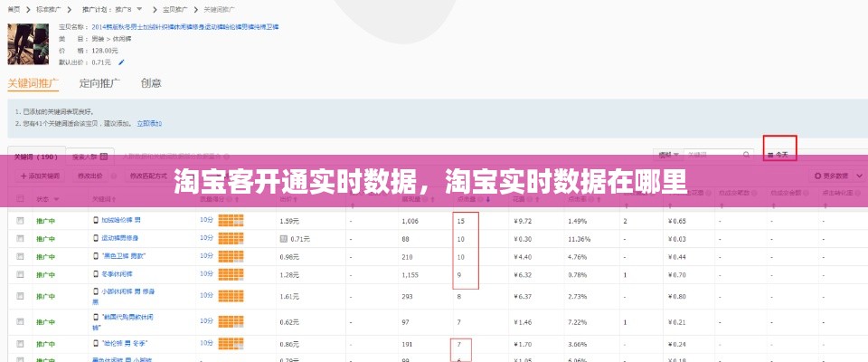The width and height of the screenshot is (868, 362).
Task: Click the mobile icon next to 加绒哈伦裤 keyword
Action: click(96, 221)
